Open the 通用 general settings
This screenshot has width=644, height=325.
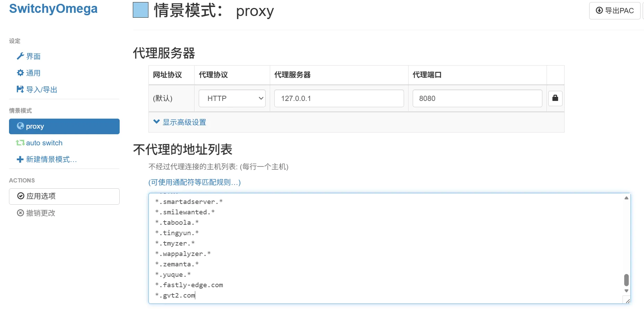(33, 73)
